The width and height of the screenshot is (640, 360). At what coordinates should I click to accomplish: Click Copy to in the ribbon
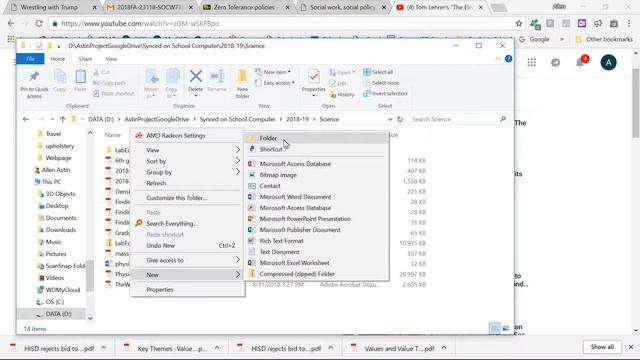pos(172,83)
